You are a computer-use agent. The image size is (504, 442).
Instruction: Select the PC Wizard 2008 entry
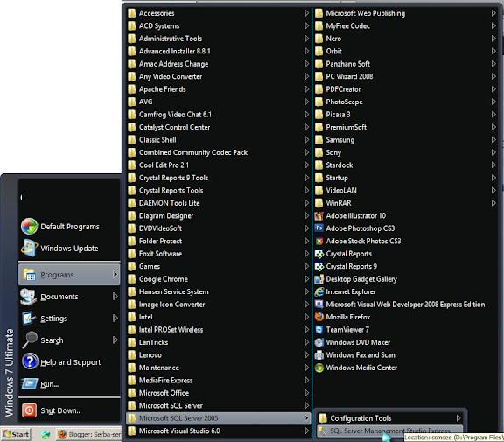[x=406, y=76]
